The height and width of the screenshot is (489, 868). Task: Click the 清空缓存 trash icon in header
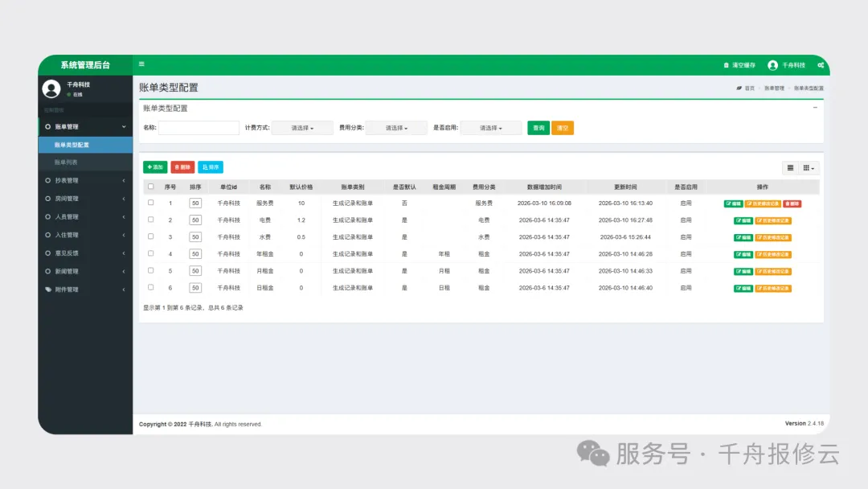click(726, 65)
